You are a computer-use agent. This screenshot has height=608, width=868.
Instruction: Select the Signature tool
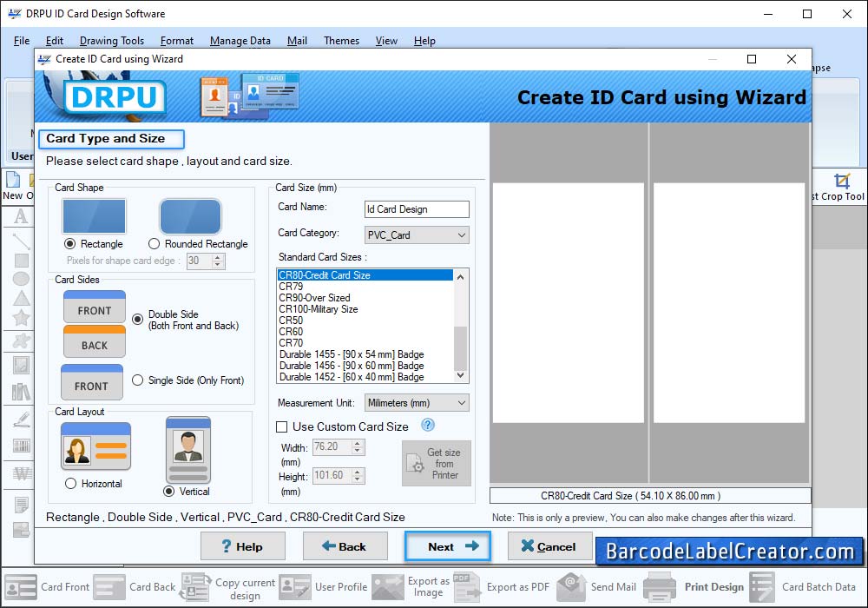click(21, 420)
